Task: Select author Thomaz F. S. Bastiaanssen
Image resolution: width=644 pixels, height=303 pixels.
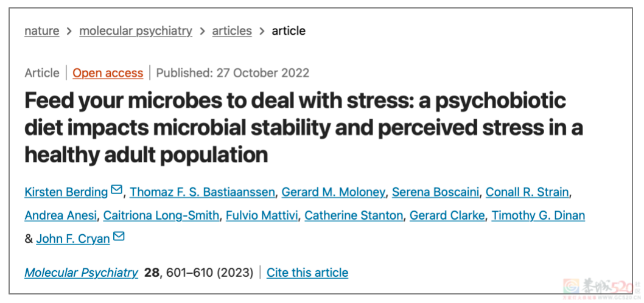Action: tap(203, 192)
